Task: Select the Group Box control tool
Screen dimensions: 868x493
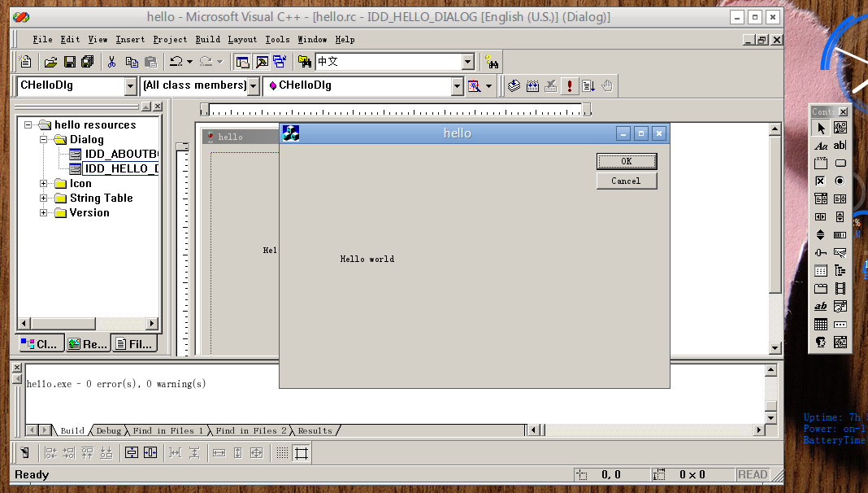Action: click(x=821, y=164)
